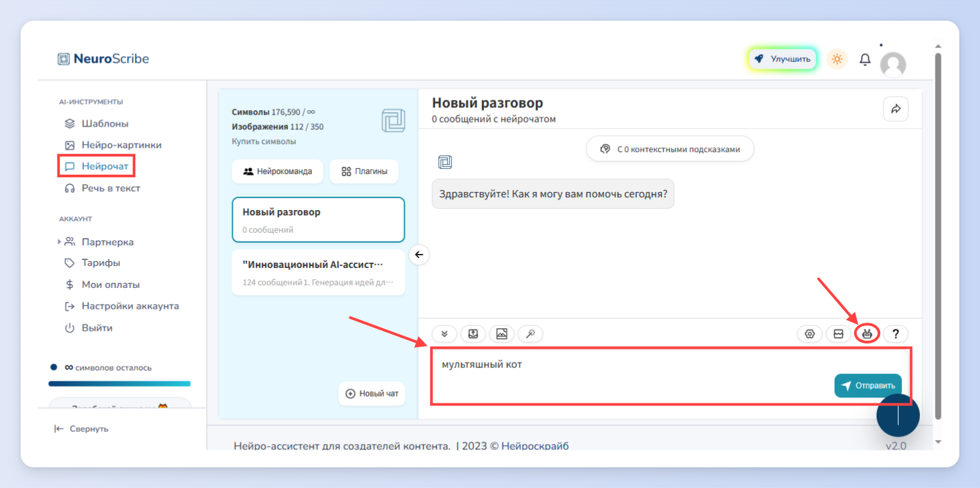The width and height of the screenshot is (980, 488).
Task: Click the Новый разговор chat title
Action: pos(487,103)
